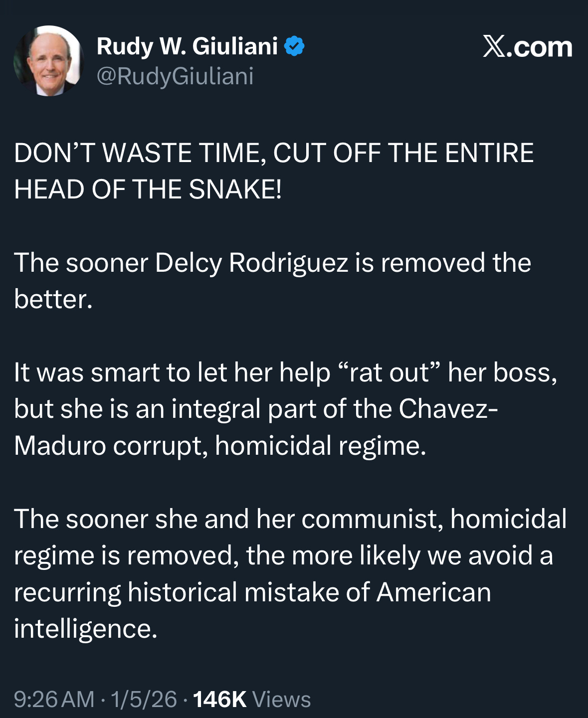Image resolution: width=588 pixels, height=718 pixels.
Task: Click the line "Maduro corrupt, homicidal regime."
Action: click(220, 445)
